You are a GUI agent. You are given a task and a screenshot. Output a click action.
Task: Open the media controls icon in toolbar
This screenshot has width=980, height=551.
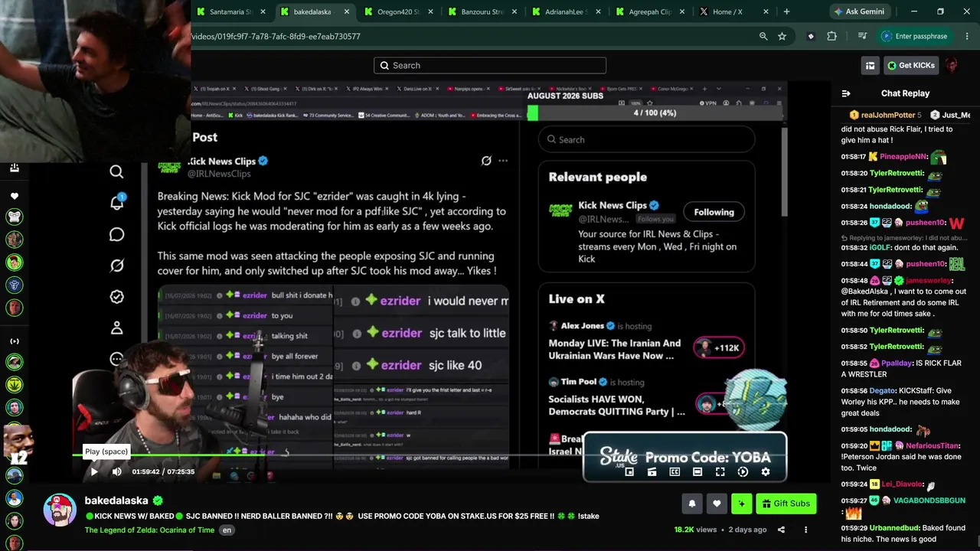coord(863,36)
